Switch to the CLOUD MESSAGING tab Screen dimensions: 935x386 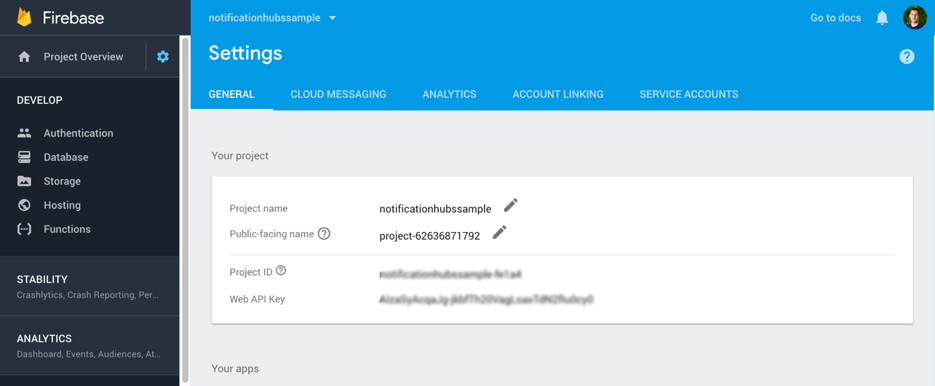(x=338, y=94)
